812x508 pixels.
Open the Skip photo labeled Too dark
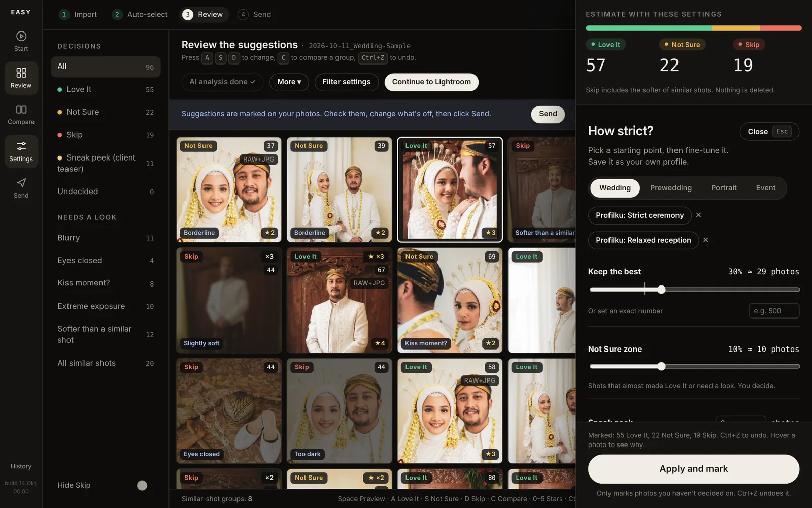click(x=339, y=411)
